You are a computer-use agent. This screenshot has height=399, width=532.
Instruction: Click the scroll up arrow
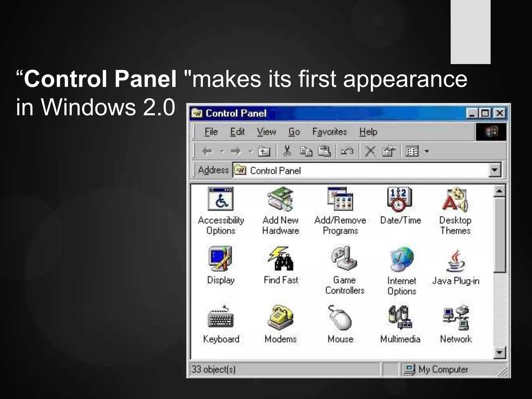coord(500,192)
